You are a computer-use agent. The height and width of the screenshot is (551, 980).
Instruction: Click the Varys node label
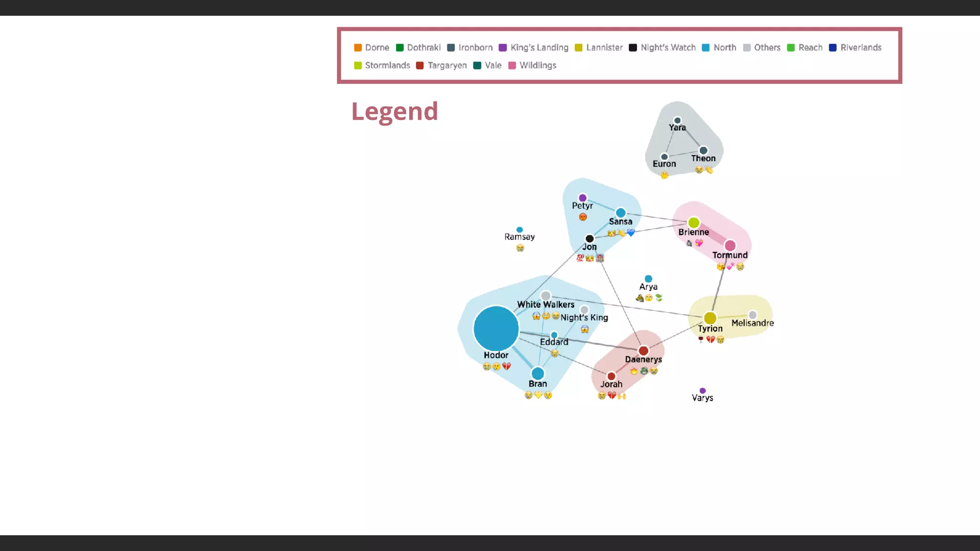[702, 398]
